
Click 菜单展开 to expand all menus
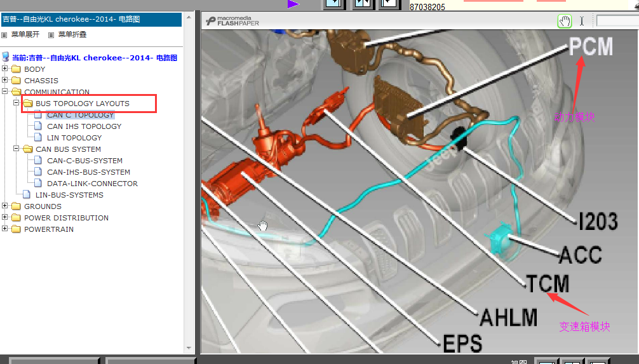25,35
